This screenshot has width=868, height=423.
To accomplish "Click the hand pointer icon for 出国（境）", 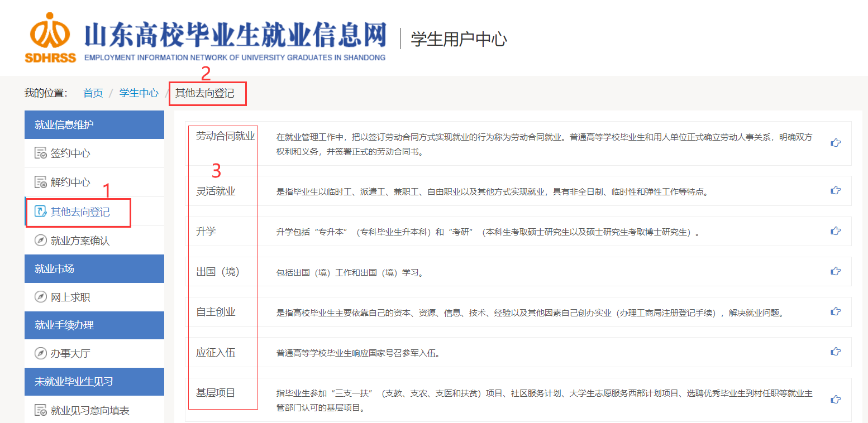I will click(x=836, y=271).
